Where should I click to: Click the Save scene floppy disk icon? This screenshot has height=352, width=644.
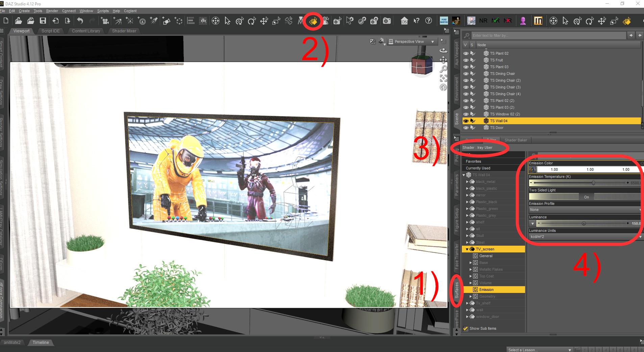(43, 21)
